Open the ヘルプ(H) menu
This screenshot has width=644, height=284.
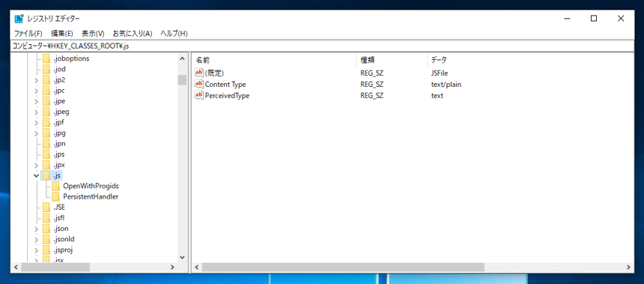pyautogui.click(x=174, y=33)
